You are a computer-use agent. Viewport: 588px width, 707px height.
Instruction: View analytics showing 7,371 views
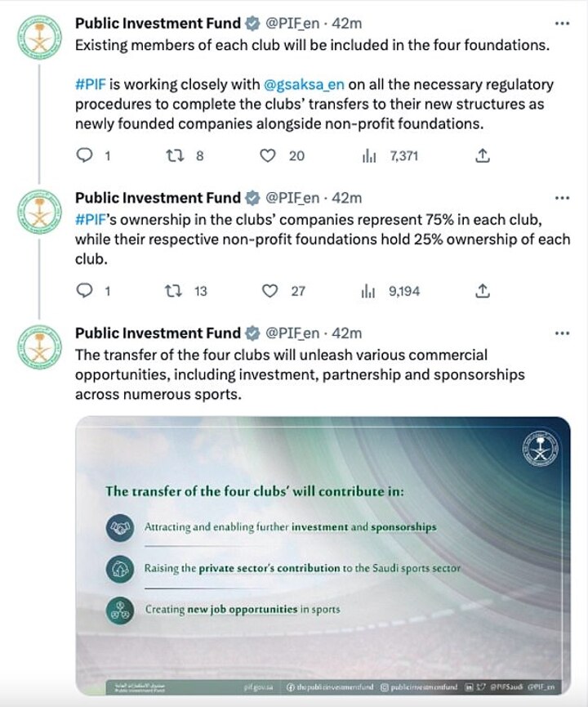coord(368,155)
